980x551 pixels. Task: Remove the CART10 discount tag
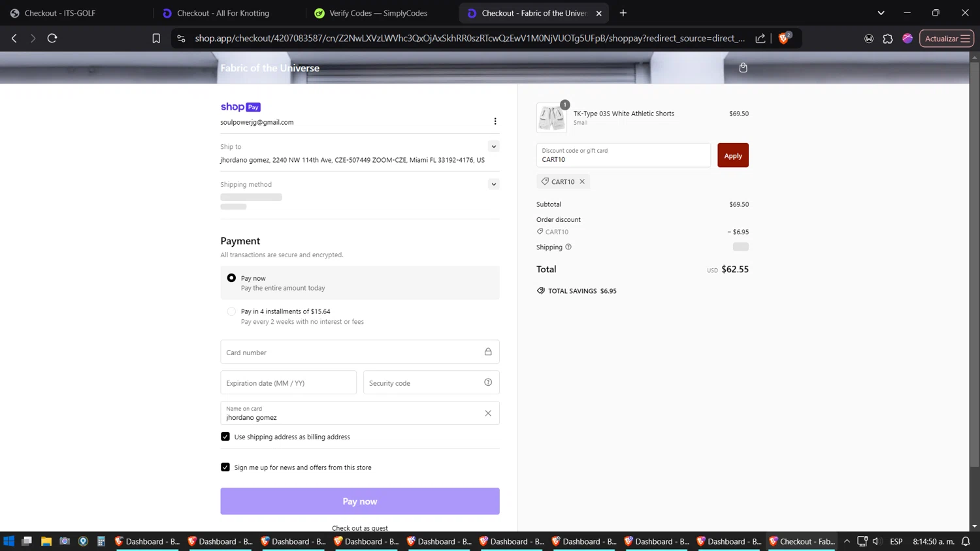582,181
